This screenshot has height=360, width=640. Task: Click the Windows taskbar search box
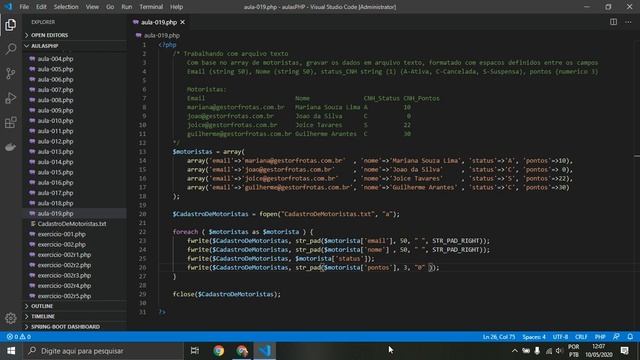point(103,351)
